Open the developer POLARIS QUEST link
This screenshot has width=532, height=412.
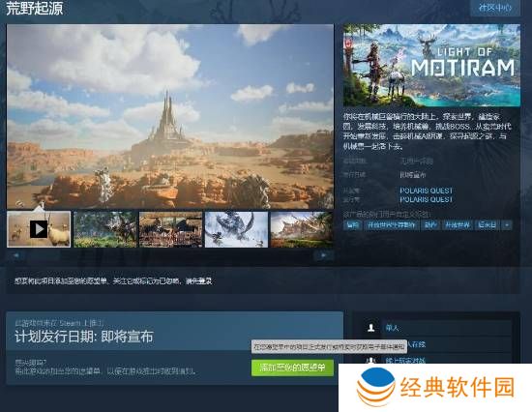tap(427, 191)
